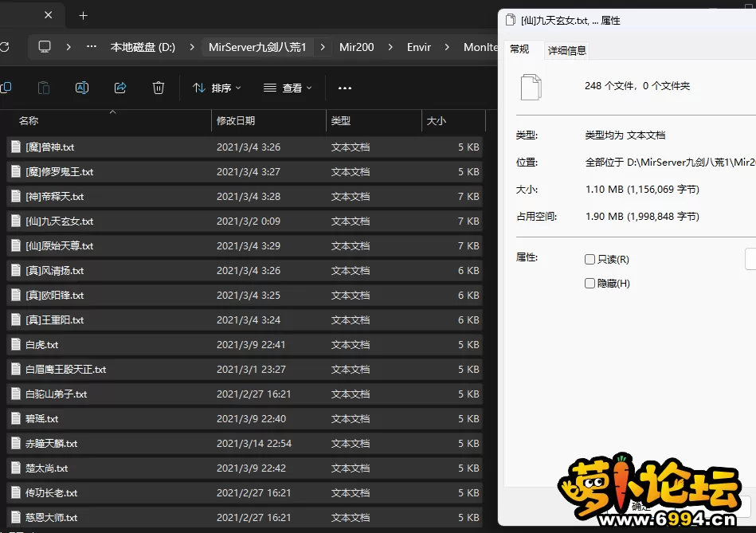756x533 pixels.
Task: Click size value 1.10 MB (1,156,069 字节)
Action: (642, 190)
